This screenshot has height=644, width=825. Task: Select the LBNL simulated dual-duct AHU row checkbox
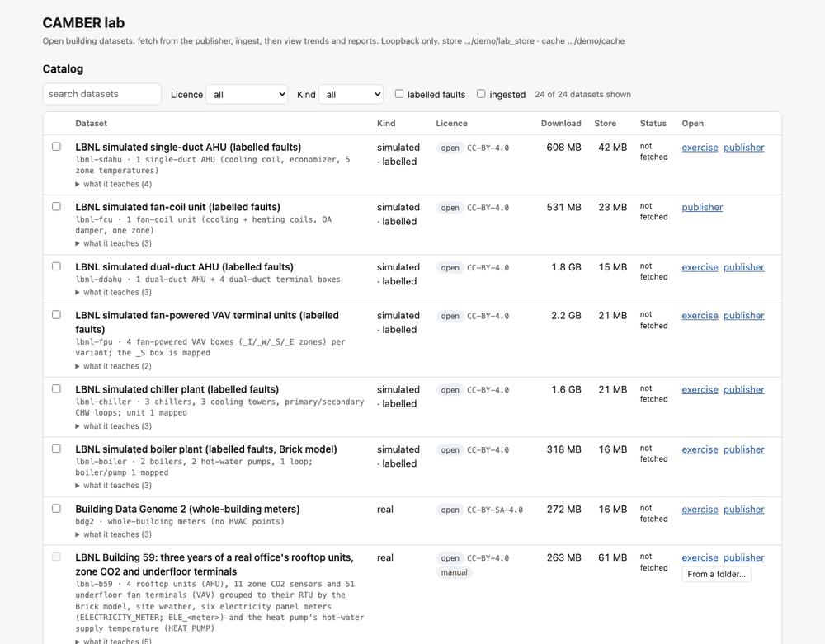pyautogui.click(x=56, y=266)
